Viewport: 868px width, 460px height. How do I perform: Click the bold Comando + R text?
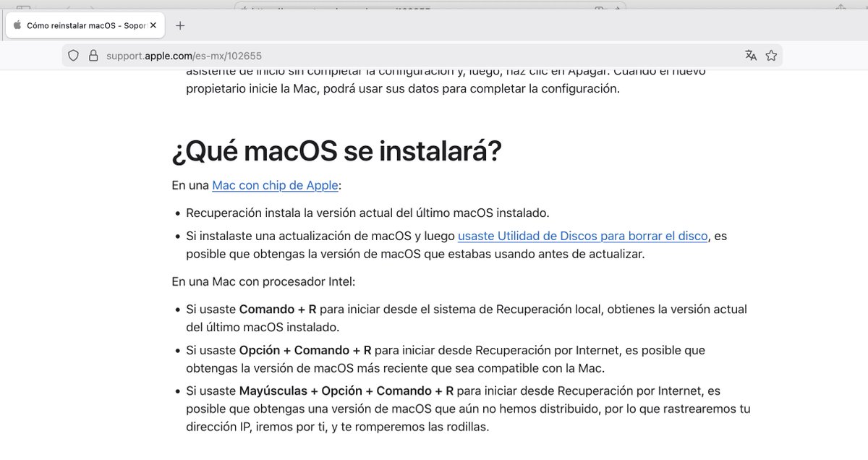tap(278, 309)
